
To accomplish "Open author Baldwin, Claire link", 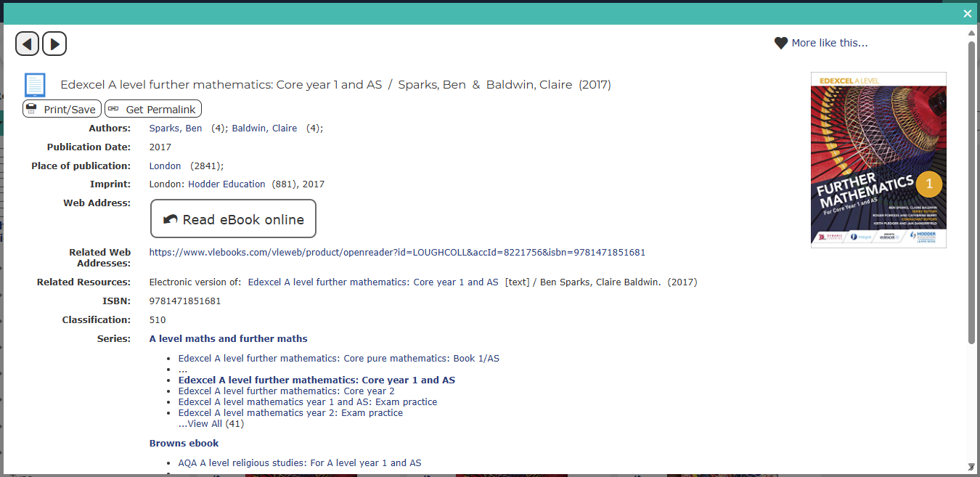I will point(264,129).
